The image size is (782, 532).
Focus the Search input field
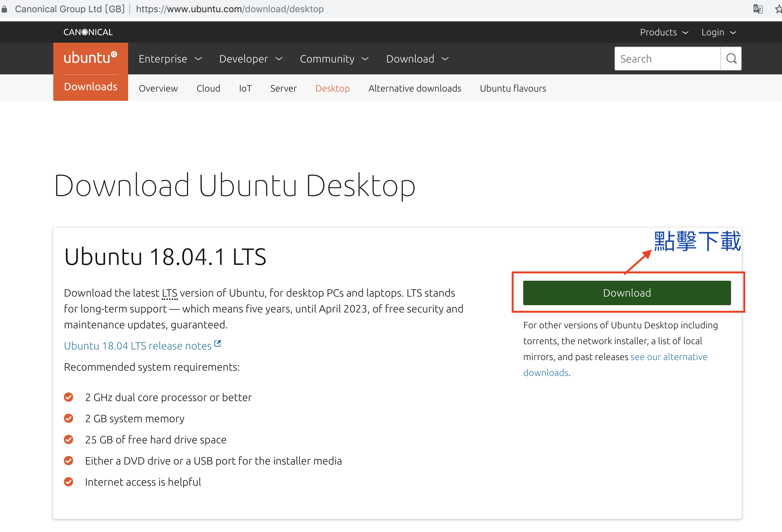(x=667, y=59)
